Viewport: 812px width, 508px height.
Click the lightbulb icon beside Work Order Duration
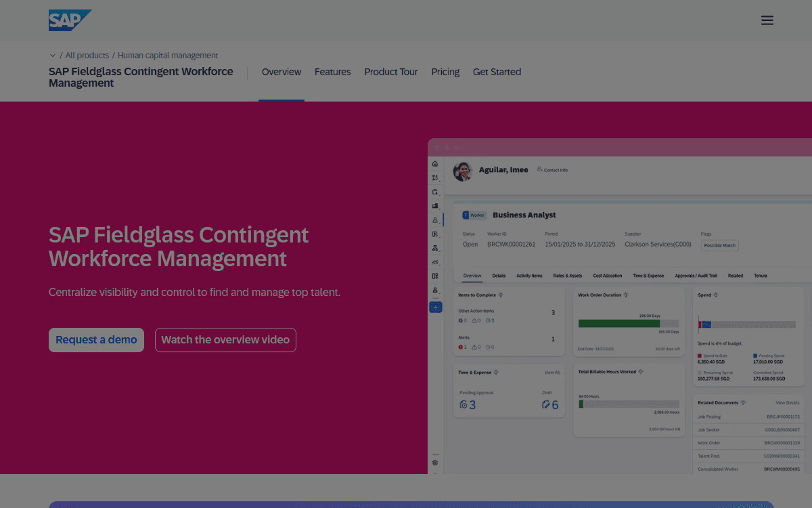coord(626,295)
